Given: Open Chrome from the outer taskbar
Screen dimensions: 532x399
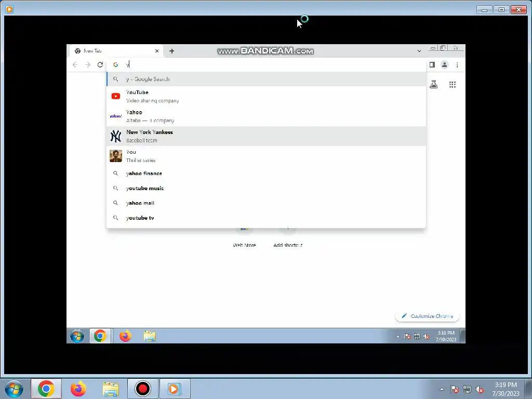Looking at the screenshot, I should click(46, 389).
